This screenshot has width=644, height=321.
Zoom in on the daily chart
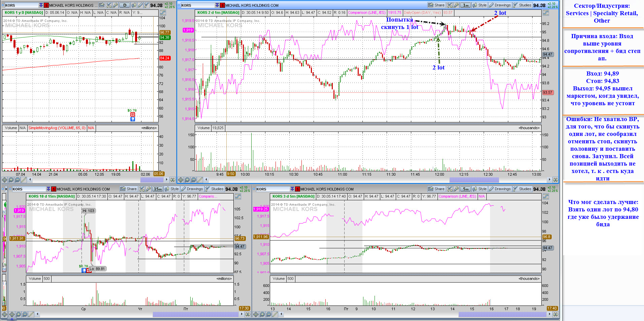click(11, 180)
